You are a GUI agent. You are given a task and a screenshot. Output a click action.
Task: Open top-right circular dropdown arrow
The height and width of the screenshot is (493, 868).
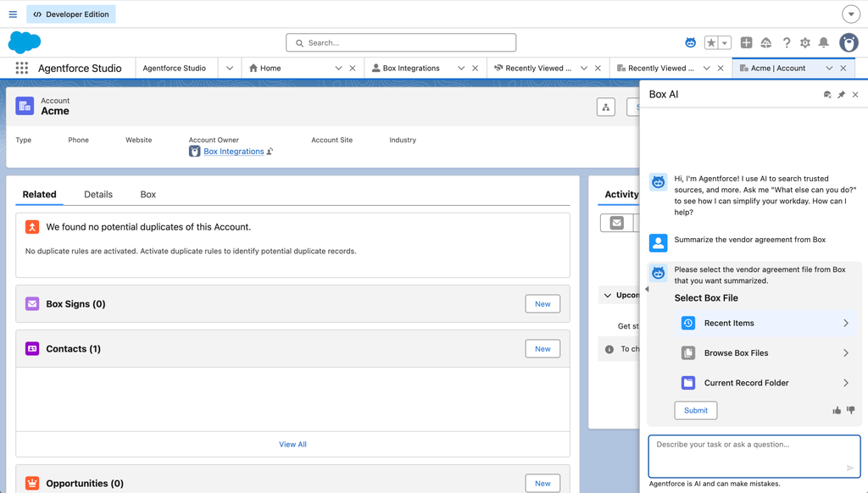pos(851,14)
